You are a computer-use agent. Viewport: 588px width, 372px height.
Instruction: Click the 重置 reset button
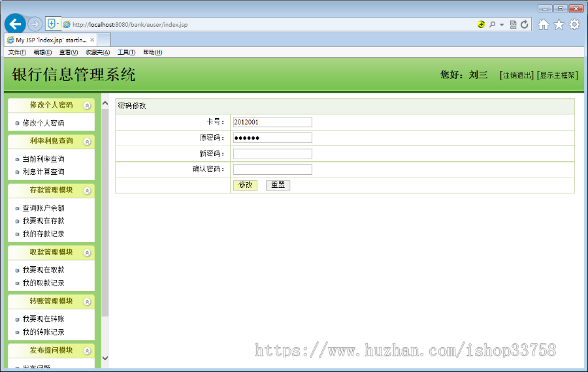coord(278,185)
